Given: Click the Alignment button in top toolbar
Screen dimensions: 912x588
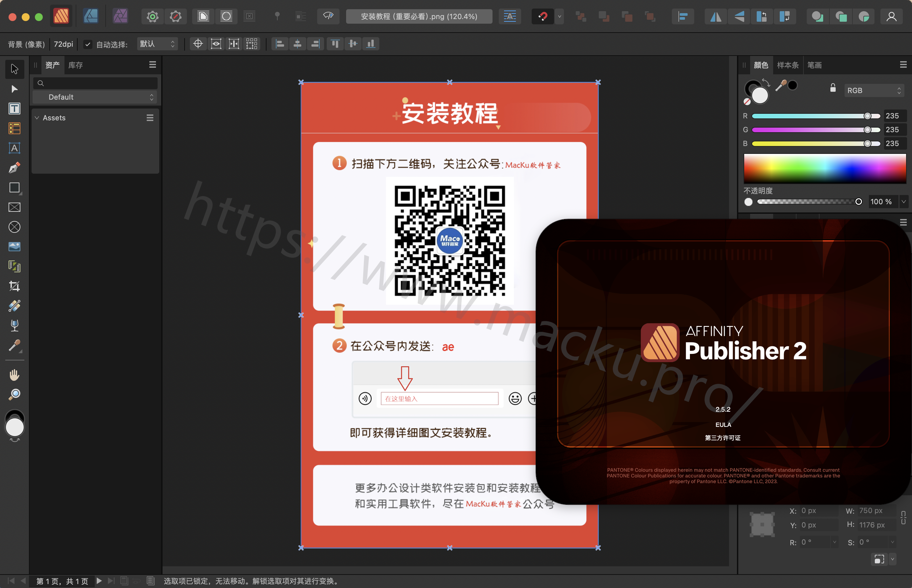Looking at the screenshot, I should click(682, 16).
